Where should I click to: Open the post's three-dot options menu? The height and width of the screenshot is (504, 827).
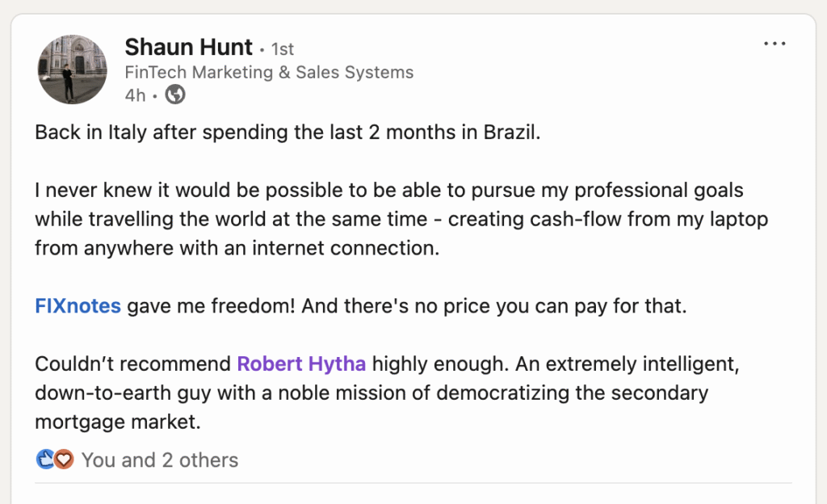[774, 44]
